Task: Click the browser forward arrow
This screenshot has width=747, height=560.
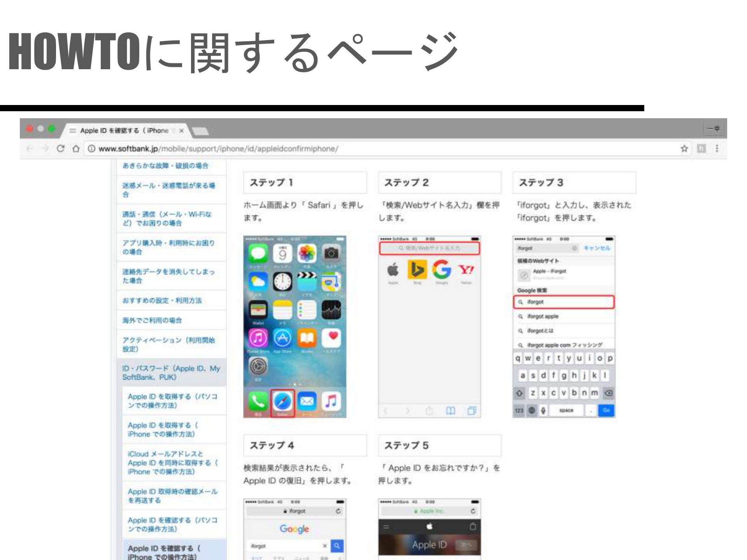Action: (x=46, y=149)
